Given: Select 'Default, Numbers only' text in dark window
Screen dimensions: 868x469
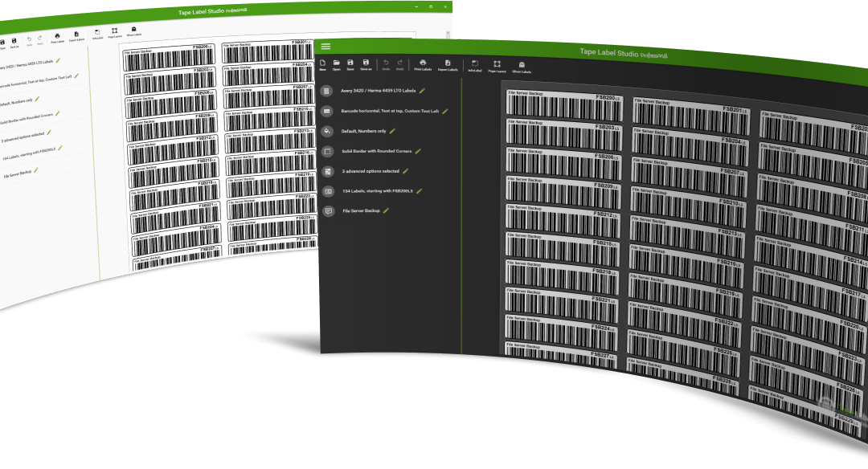Looking at the screenshot, I should coord(364,131).
